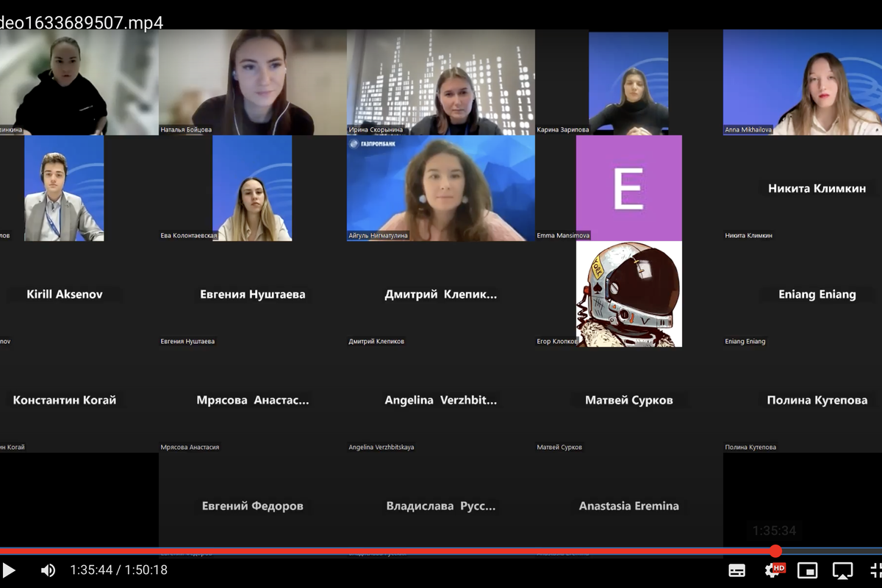Mute the video volume
This screenshot has height=588, width=882.
pos(48,570)
